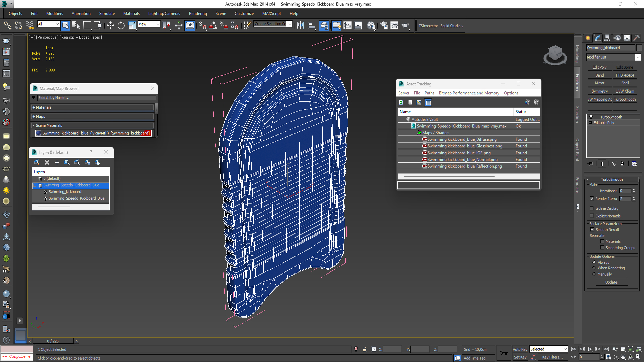Click the Symmetry modifier button
This screenshot has width=644, height=362.
tap(599, 91)
